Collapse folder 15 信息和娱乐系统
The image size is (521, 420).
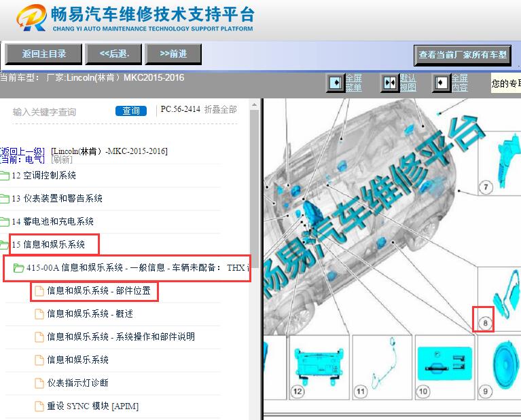tap(48, 245)
